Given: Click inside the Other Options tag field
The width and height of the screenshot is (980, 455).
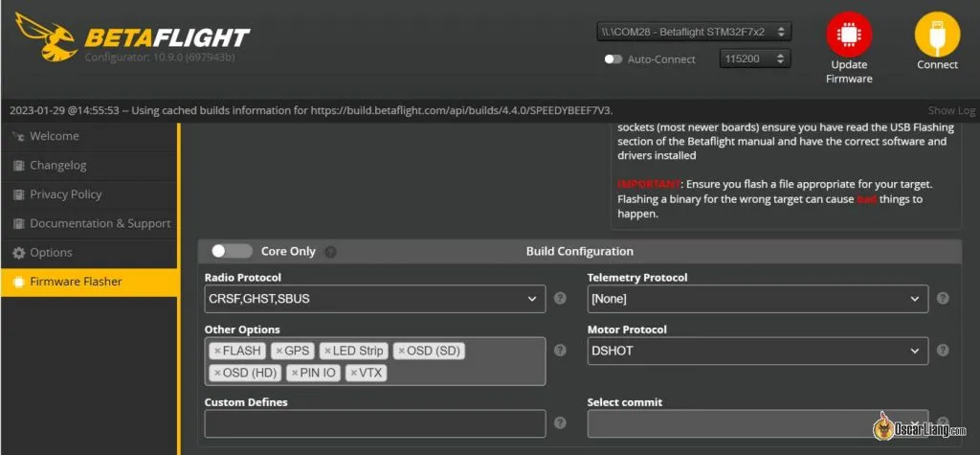Looking at the screenshot, I should (375, 362).
